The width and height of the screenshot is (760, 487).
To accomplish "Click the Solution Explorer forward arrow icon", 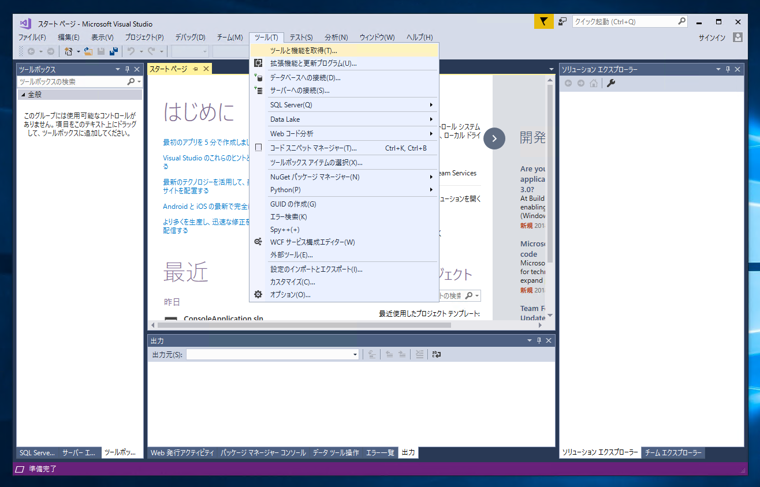I will (x=581, y=83).
